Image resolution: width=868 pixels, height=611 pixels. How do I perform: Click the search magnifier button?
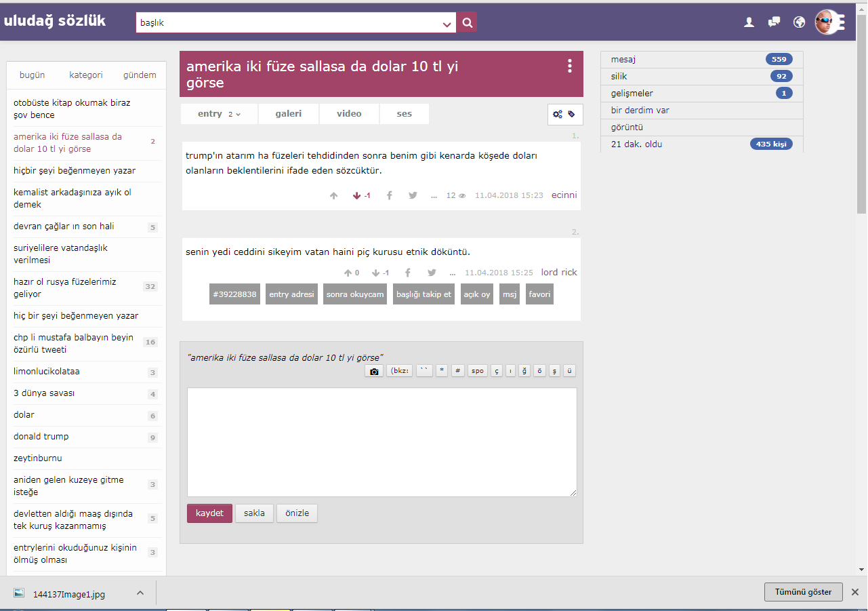(x=467, y=22)
